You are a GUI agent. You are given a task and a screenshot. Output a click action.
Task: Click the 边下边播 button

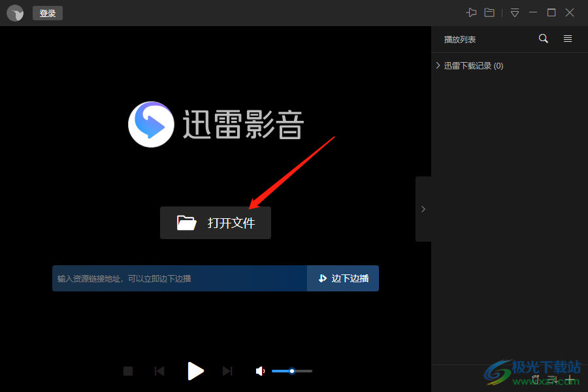[343, 278]
